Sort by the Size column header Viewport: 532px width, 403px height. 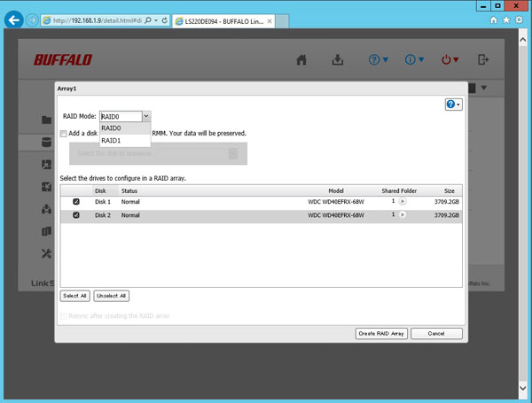(450, 190)
